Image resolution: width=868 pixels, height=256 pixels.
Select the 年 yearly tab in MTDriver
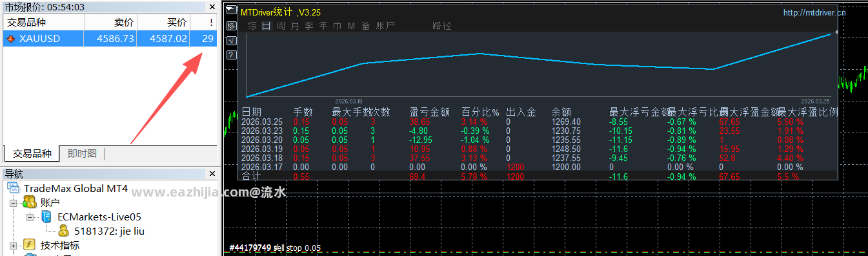(x=323, y=27)
